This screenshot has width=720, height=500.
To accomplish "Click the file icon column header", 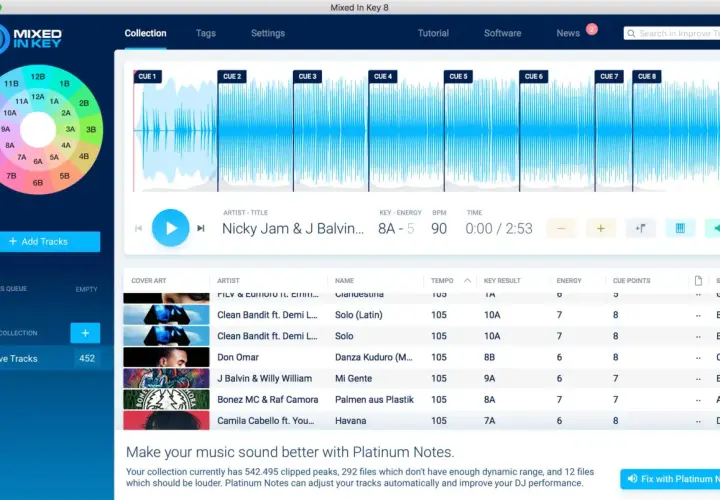I will coord(698,281).
